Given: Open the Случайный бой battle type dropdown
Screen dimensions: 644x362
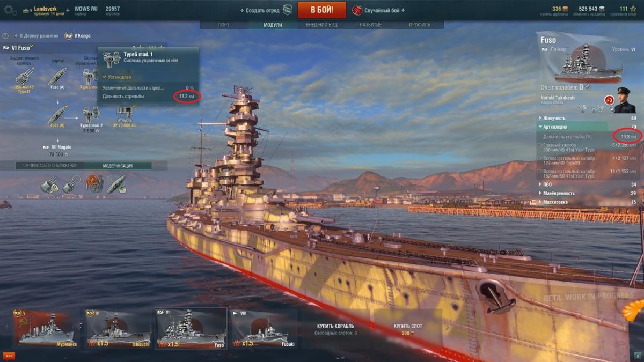Looking at the screenshot, I should [x=384, y=10].
